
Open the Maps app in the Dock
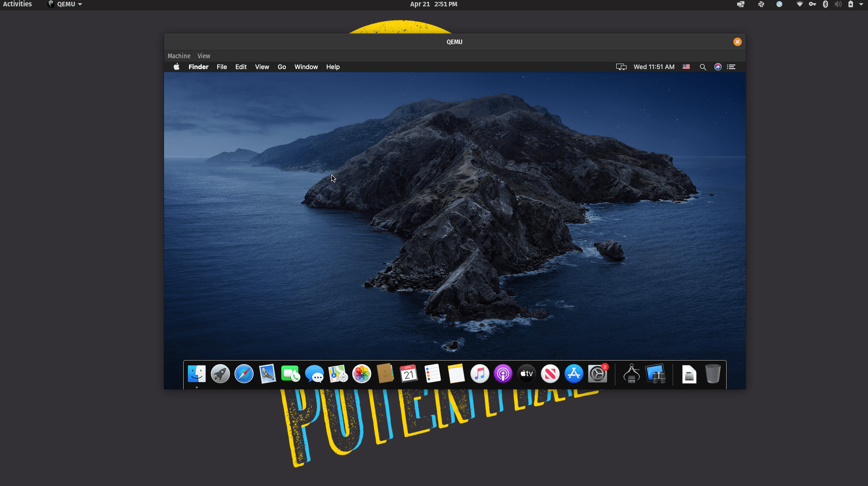tap(338, 374)
